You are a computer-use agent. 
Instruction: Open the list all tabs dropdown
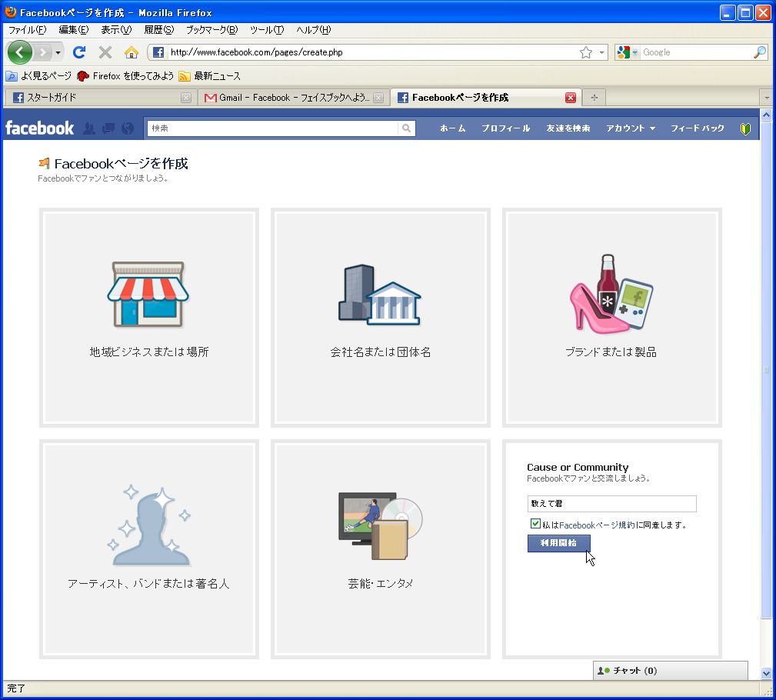(x=767, y=98)
